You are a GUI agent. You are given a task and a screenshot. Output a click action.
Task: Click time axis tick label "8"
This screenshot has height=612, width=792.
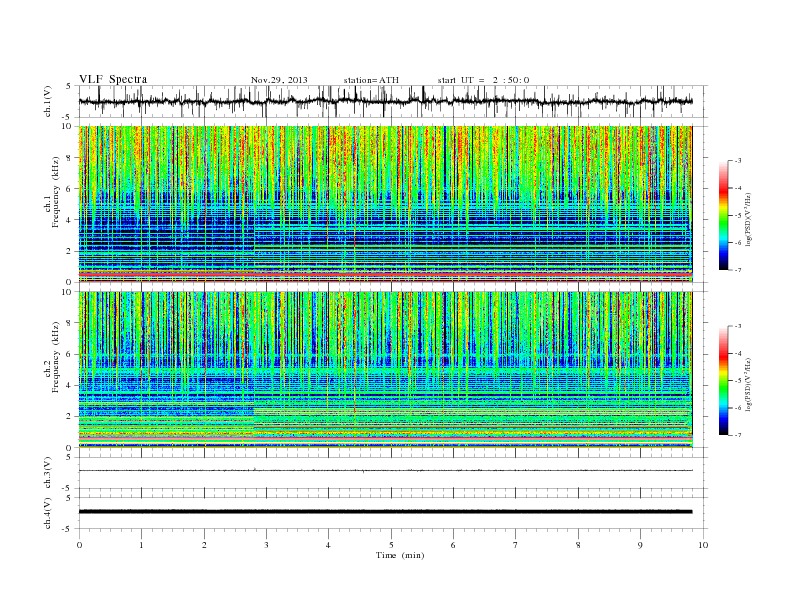(578, 545)
